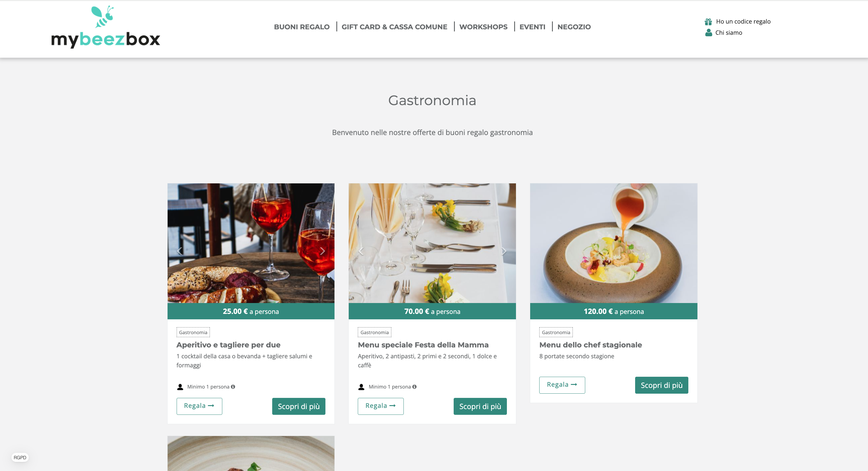The width and height of the screenshot is (868, 471).
Task: Show next image of Festa della Mamma card
Action: tap(504, 251)
